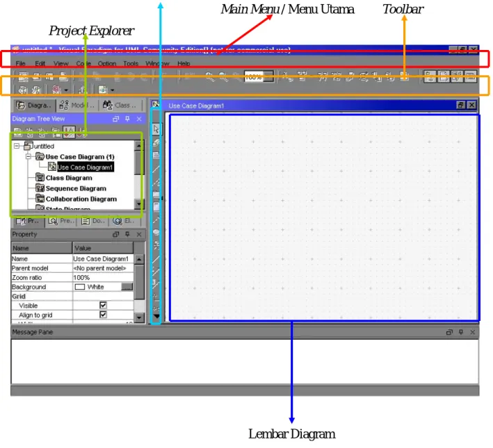
Task: Click the second icon in second toolbar row
Action: [x=36, y=90]
